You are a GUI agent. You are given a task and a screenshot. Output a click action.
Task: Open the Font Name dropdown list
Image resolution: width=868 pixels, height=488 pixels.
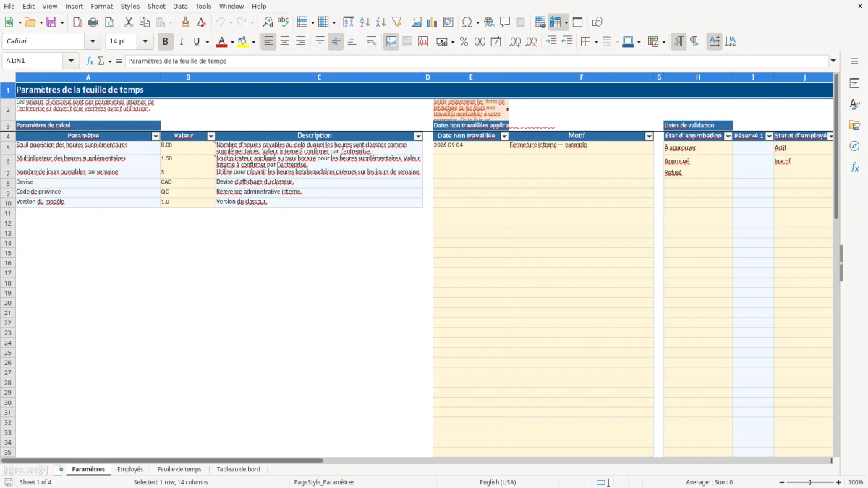click(x=93, y=42)
